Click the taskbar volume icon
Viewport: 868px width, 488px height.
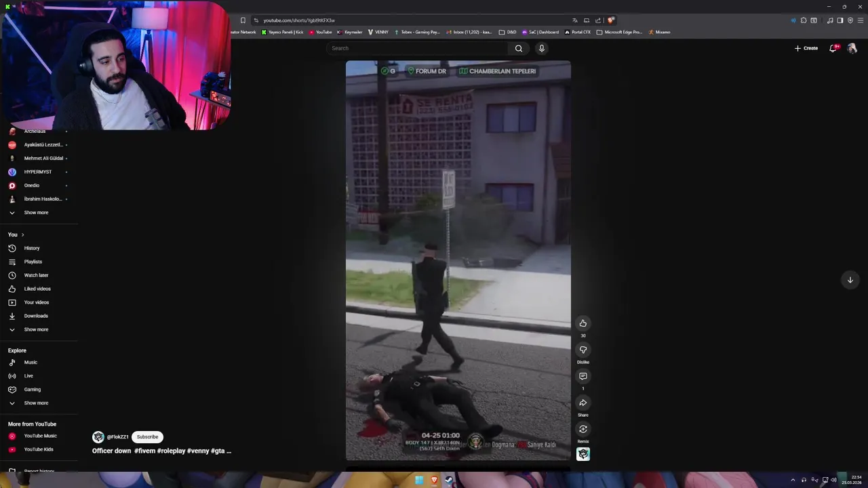(834, 481)
